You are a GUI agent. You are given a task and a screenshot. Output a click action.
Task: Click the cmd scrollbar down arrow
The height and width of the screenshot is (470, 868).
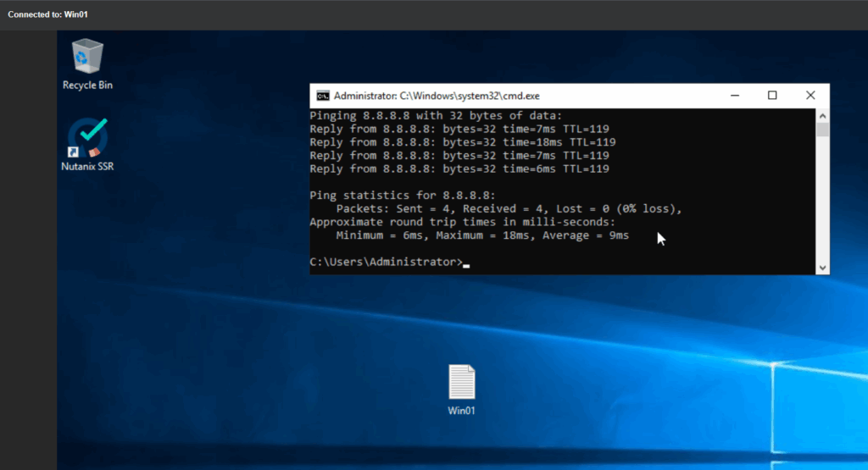822,267
